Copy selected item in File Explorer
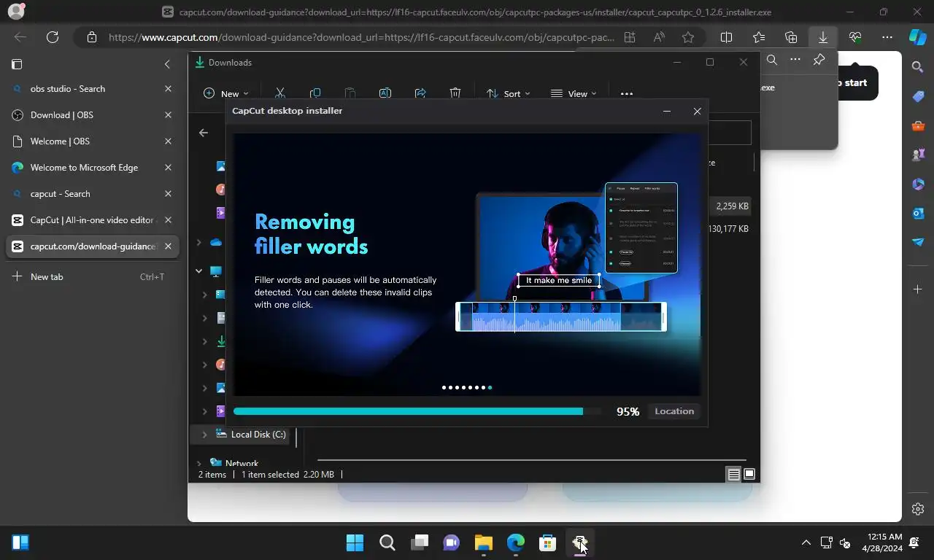Viewport: 934px width, 560px height. (315, 93)
